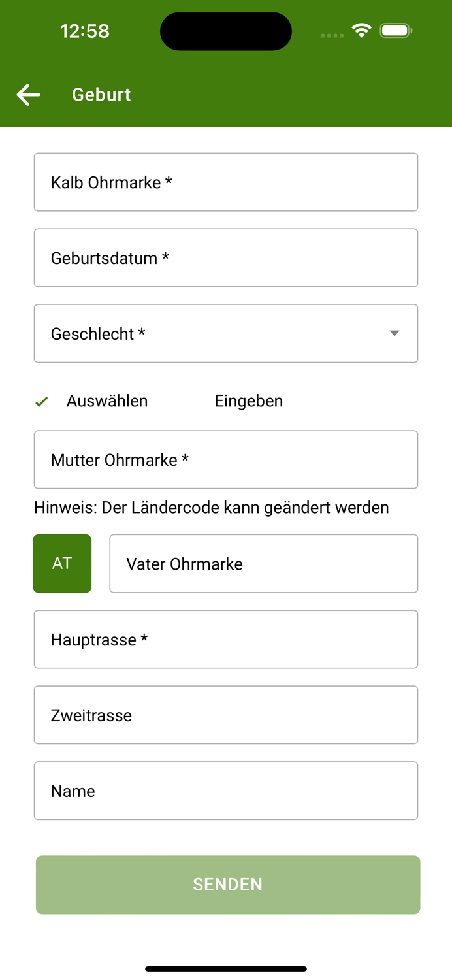
Task: Select the Auswählen option
Action: (107, 400)
